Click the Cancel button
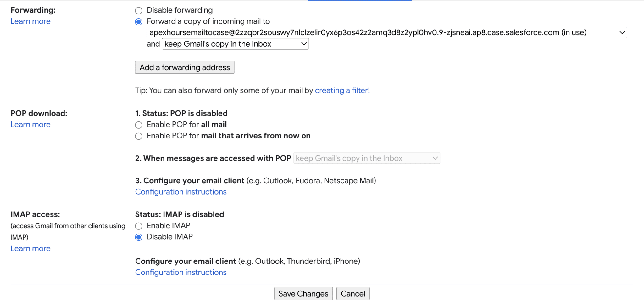Screen dimensions: 644x305 (x=353, y=293)
